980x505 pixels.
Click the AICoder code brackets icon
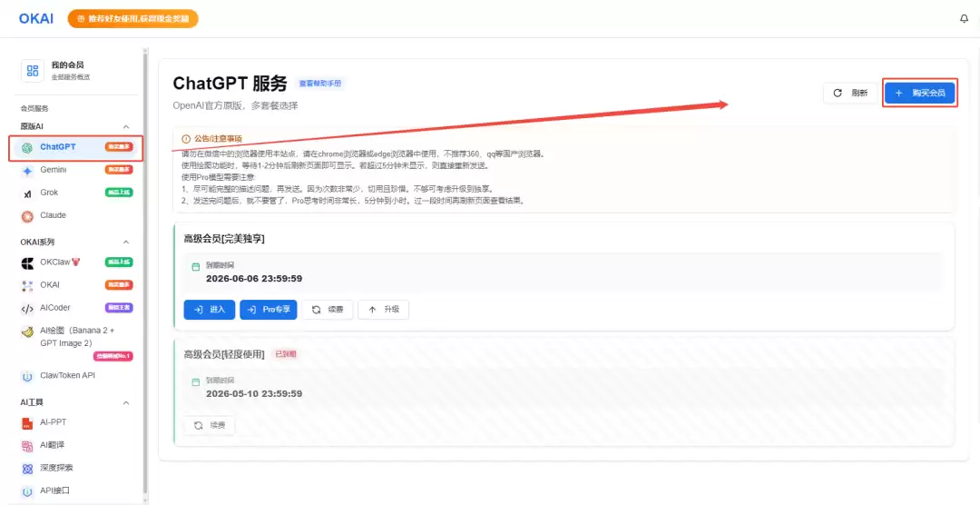[x=27, y=309]
